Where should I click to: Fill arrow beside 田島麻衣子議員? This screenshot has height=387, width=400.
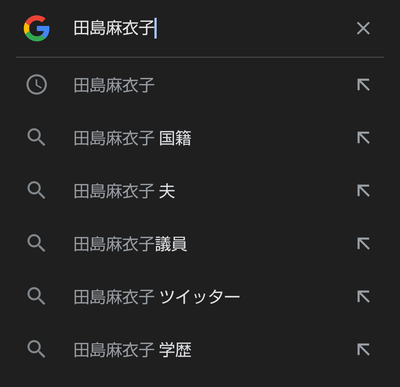tap(363, 244)
